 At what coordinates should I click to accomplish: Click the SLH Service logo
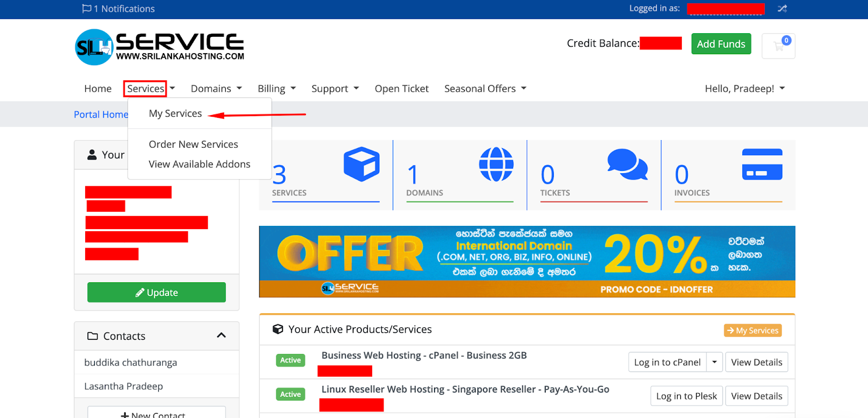coord(159,47)
